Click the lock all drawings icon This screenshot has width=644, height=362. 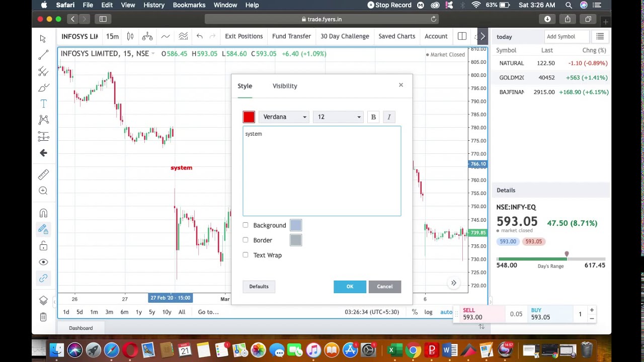point(43,246)
